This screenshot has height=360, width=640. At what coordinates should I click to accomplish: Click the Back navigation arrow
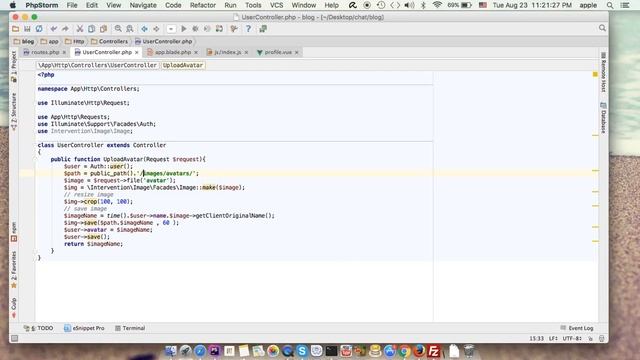point(144,29)
